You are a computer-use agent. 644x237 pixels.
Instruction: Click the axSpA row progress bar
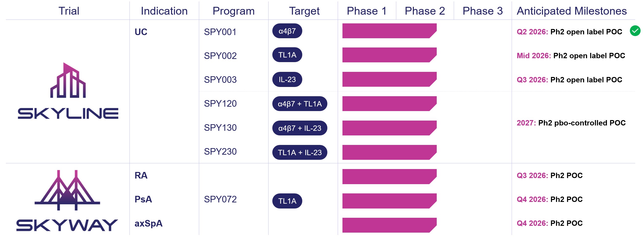click(389, 225)
